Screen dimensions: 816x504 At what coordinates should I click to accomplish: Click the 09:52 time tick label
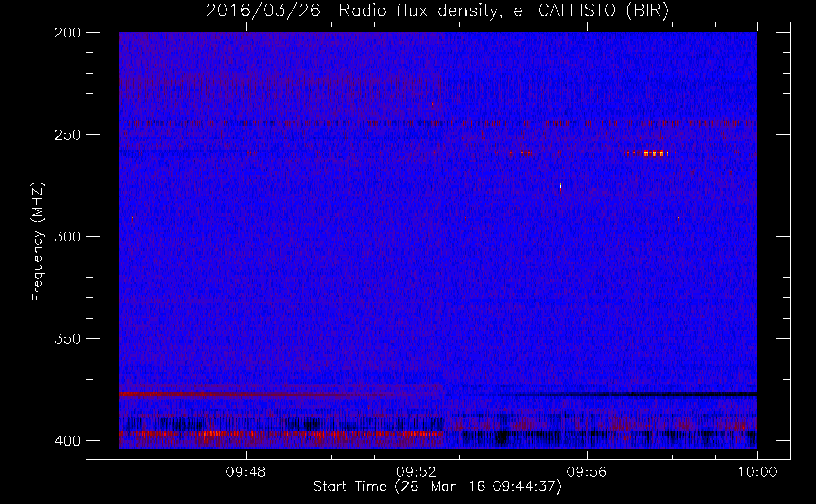(x=416, y=472)
